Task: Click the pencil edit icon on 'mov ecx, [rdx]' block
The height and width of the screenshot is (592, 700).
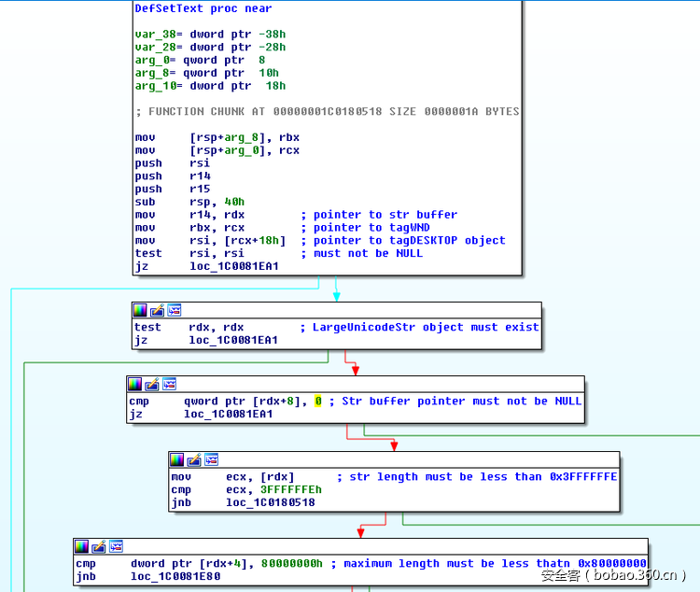Action: point(194,459)
